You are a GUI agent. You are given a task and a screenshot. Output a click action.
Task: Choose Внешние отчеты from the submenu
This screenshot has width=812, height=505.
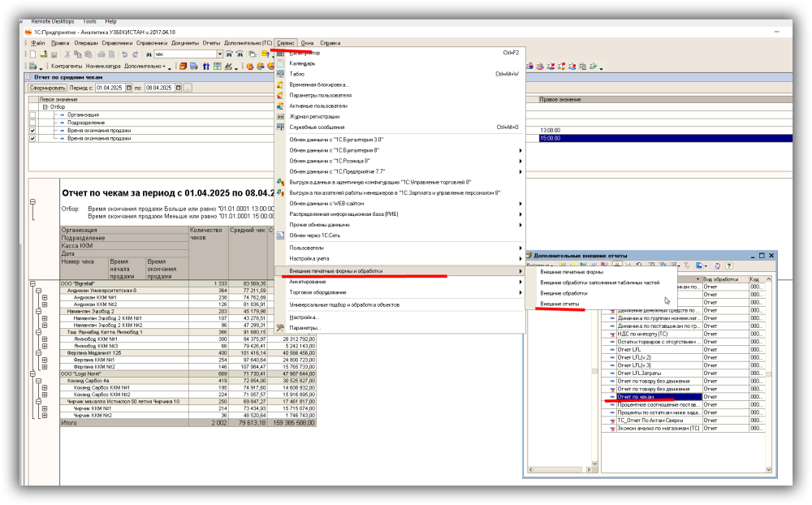601,304
